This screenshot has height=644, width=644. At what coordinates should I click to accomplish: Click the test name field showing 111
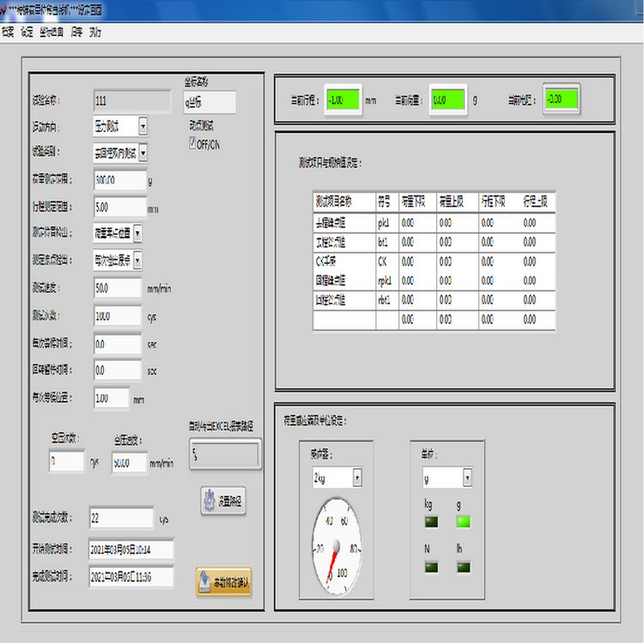pyautogui.click(x=132, y=101)
